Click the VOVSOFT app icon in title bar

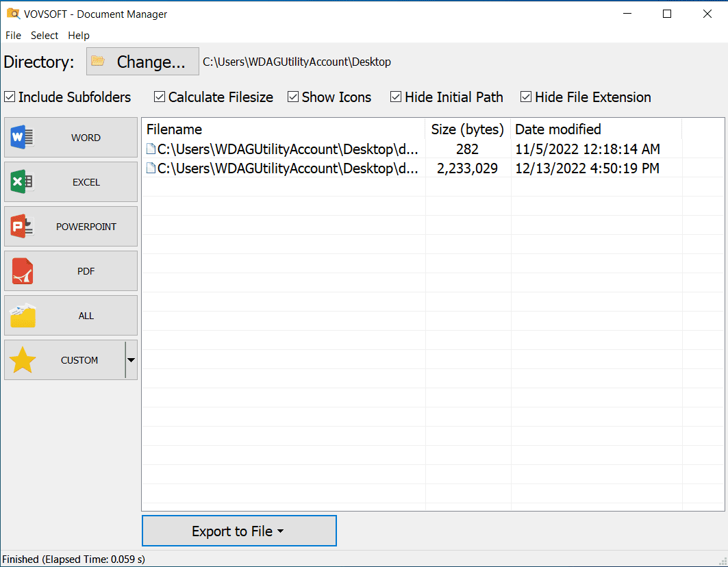(13, 14)
